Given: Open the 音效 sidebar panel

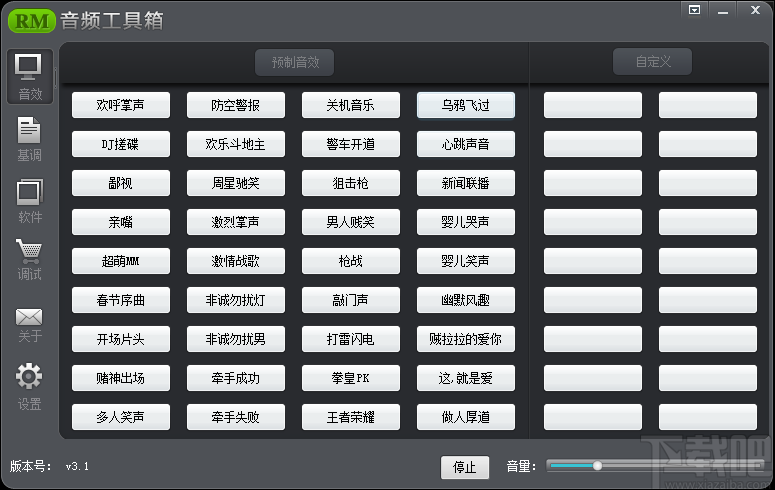Looking at the screenshot, I should pyautogui.click(x=30, y=76).
